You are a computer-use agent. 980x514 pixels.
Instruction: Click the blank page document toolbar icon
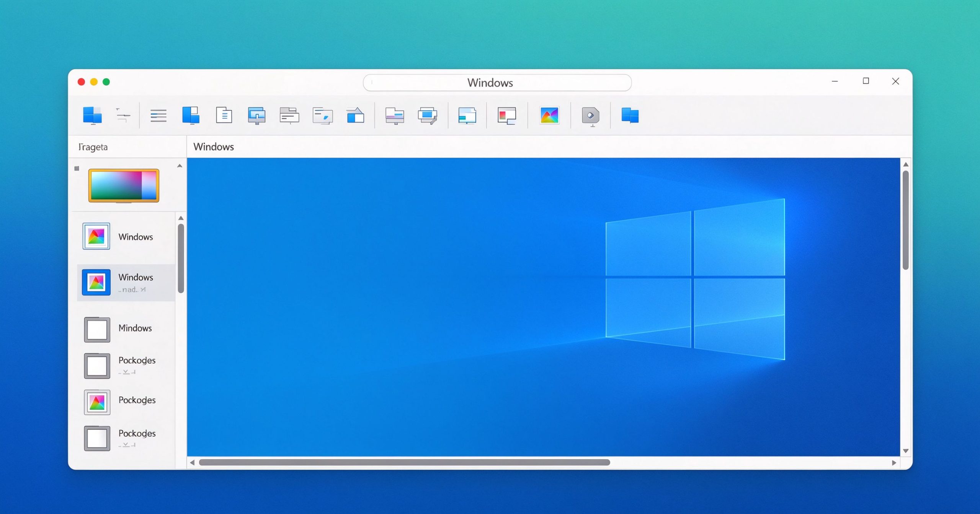click(224, 115)
